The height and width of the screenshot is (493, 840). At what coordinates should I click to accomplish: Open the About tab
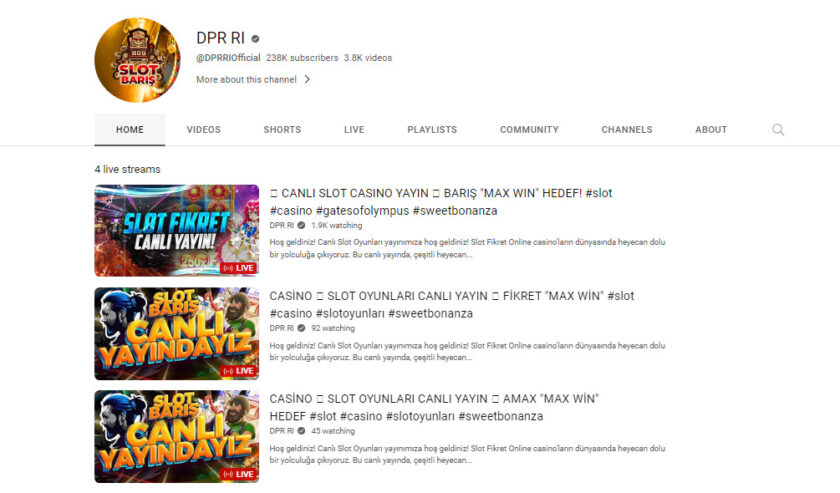point(711,130)
